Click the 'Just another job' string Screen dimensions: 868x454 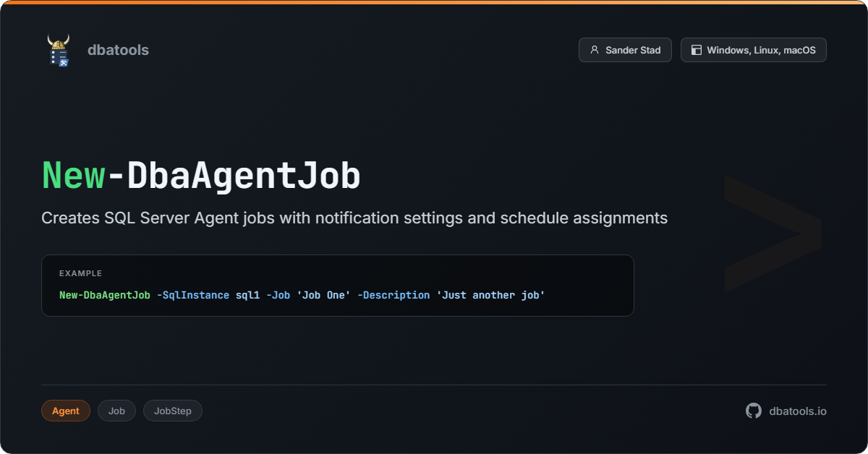pos(490,295)
